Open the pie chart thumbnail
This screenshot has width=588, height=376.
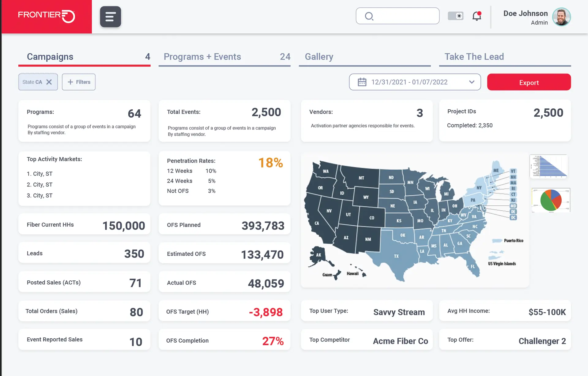551,200
